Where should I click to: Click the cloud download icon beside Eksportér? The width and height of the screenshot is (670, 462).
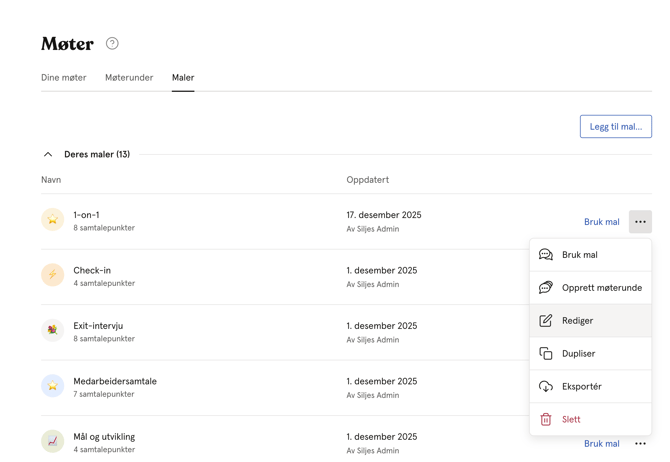pos(546,386)
